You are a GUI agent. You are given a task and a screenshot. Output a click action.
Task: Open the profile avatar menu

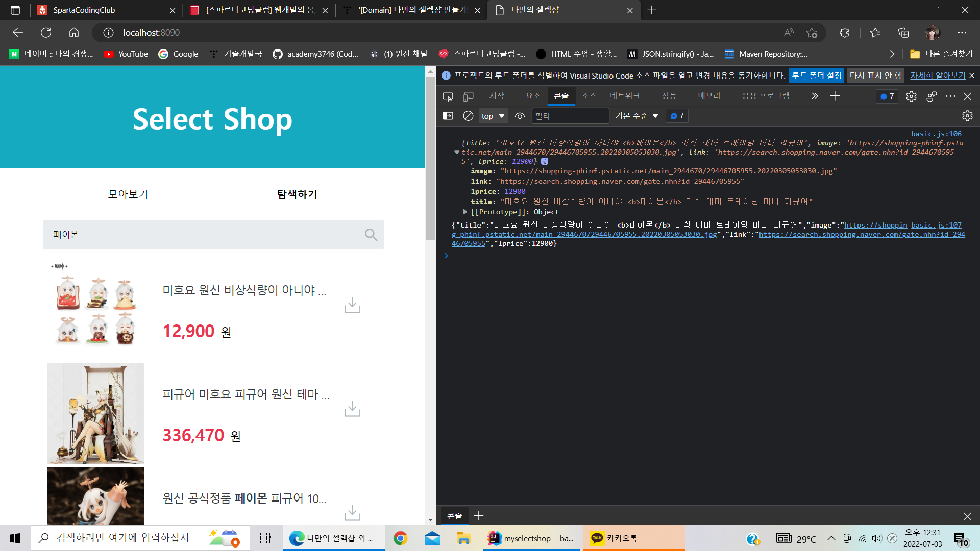tap(933, 33)
